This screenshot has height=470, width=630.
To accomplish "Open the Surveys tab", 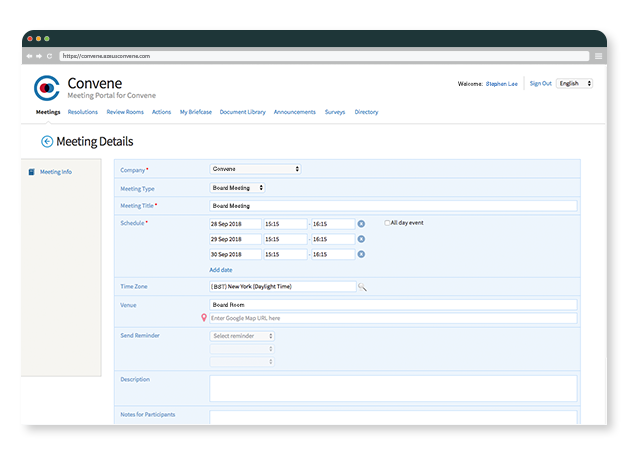I will tap(335, 112).
